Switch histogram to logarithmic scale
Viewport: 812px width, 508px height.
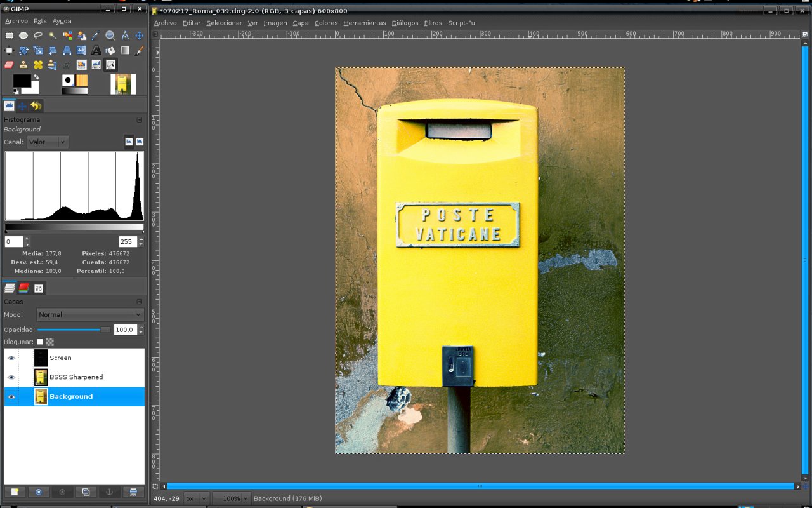140,142
